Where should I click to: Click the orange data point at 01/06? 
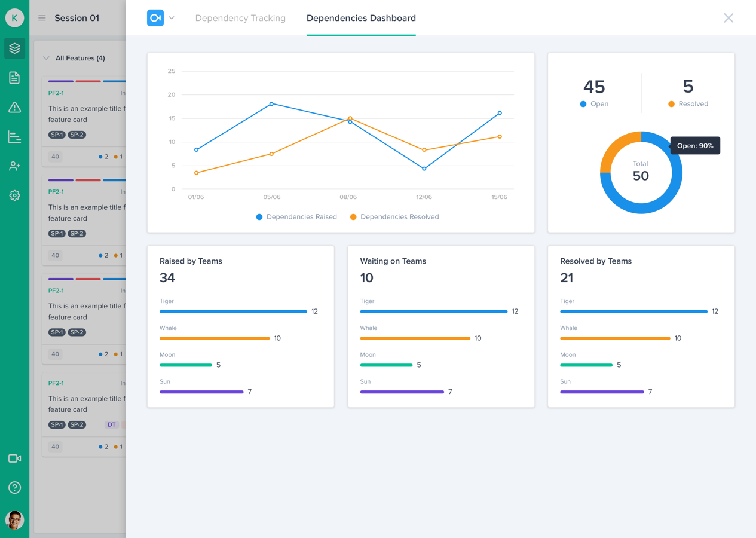click(x=197, y=173)
